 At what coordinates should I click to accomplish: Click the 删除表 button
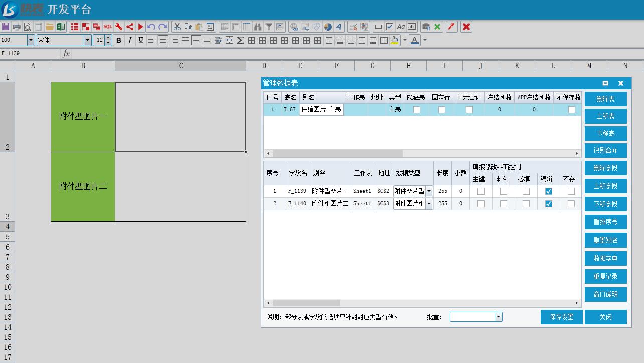[605, 99]
